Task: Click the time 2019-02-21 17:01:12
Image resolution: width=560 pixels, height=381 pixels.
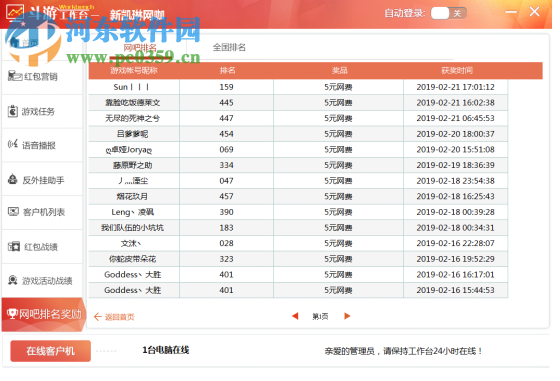Action: (455, 87)
